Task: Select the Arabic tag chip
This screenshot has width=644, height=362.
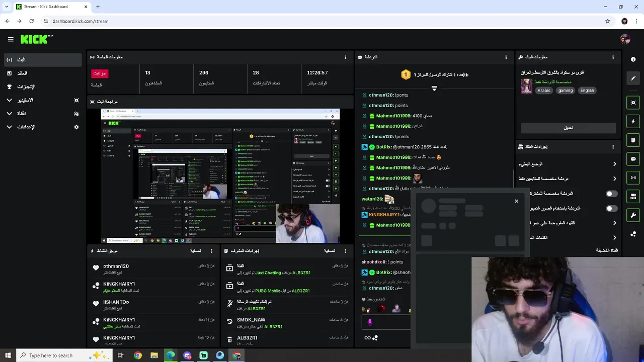Action: click(x=544, y=90)
